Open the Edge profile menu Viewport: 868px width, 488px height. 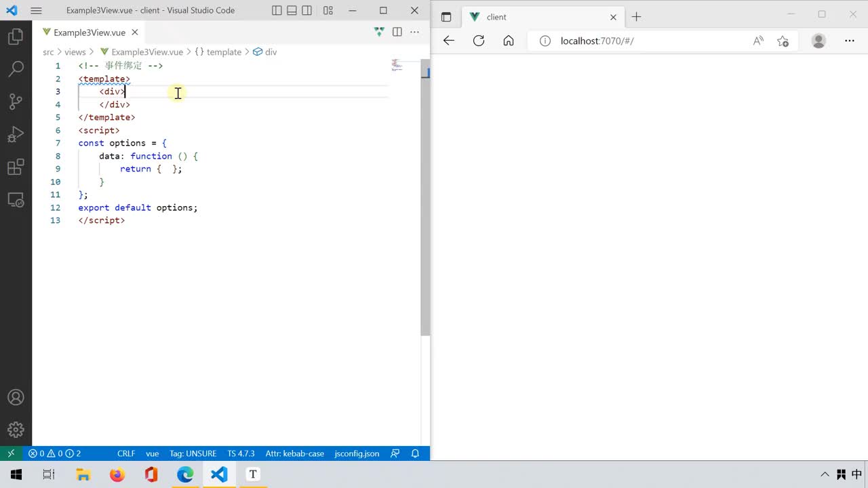[818, 41]
